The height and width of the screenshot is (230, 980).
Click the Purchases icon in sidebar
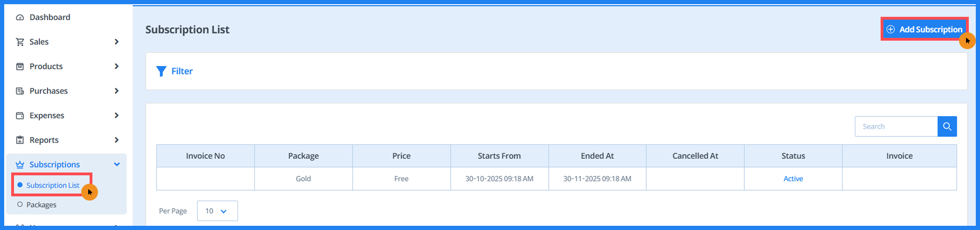(20, 91)
